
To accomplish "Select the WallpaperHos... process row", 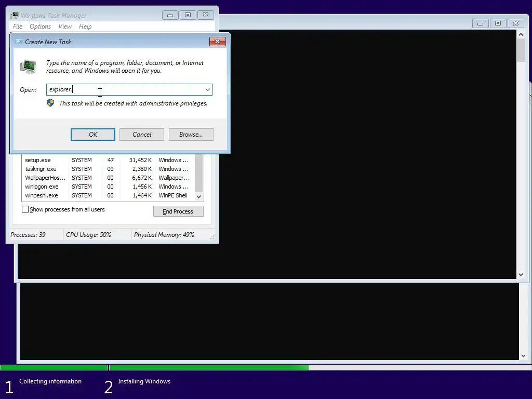I will (108, 178).
